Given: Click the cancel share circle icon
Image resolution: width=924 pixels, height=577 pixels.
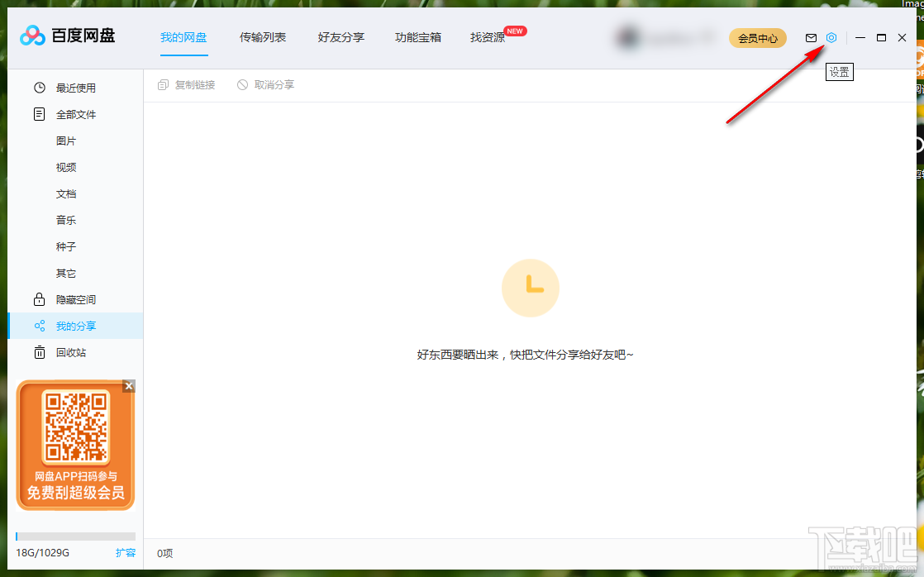Looking at the screenshot, I should pyautogui.click(x=242, y=85).
